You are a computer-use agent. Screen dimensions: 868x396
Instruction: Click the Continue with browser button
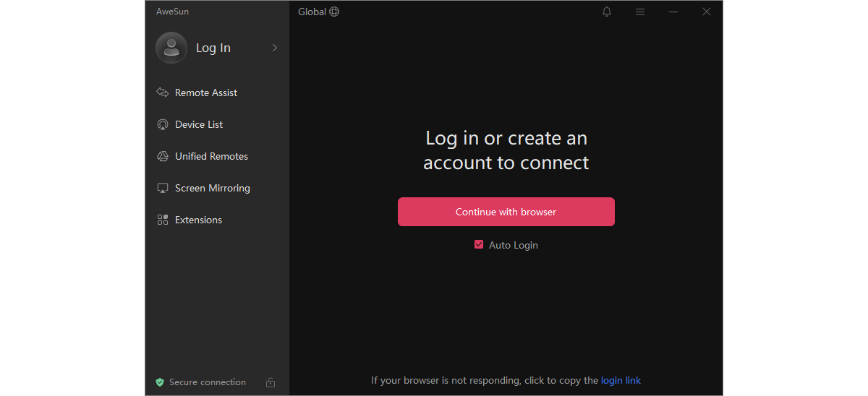click(x=506, y=212)
